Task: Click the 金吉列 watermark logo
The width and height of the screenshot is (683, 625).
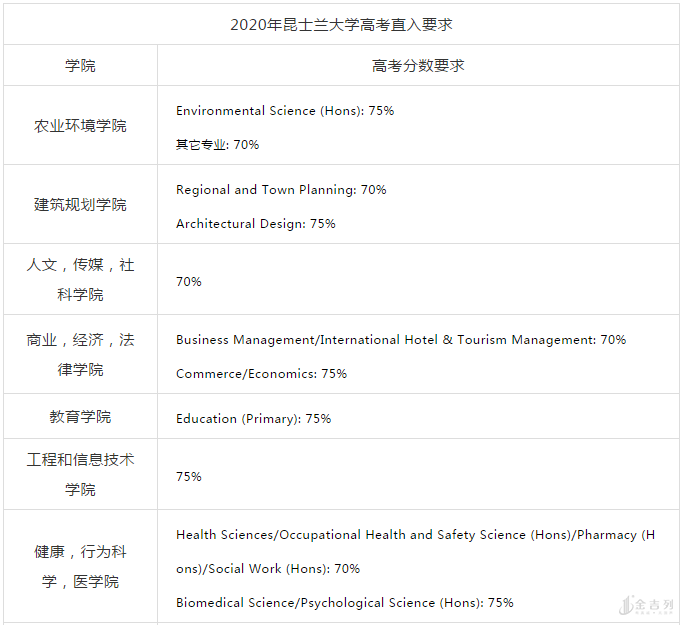Action: (x=648, y=605)
